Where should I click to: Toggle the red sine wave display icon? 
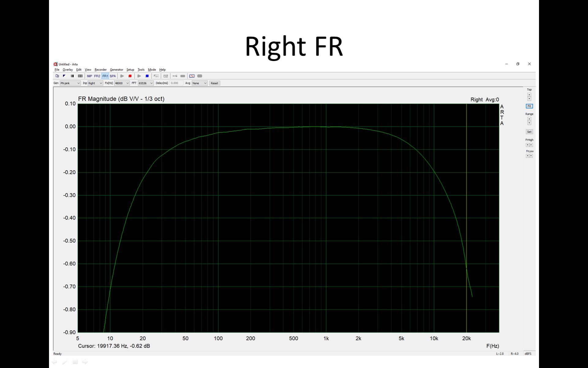click(x=192, y=76)
